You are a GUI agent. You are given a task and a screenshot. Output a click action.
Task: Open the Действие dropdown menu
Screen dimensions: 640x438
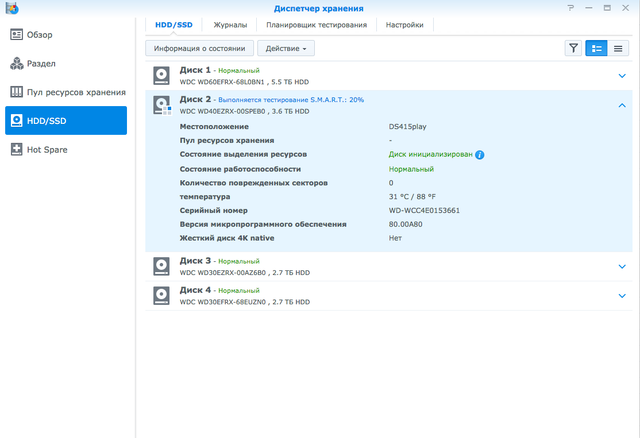point(286,48)
